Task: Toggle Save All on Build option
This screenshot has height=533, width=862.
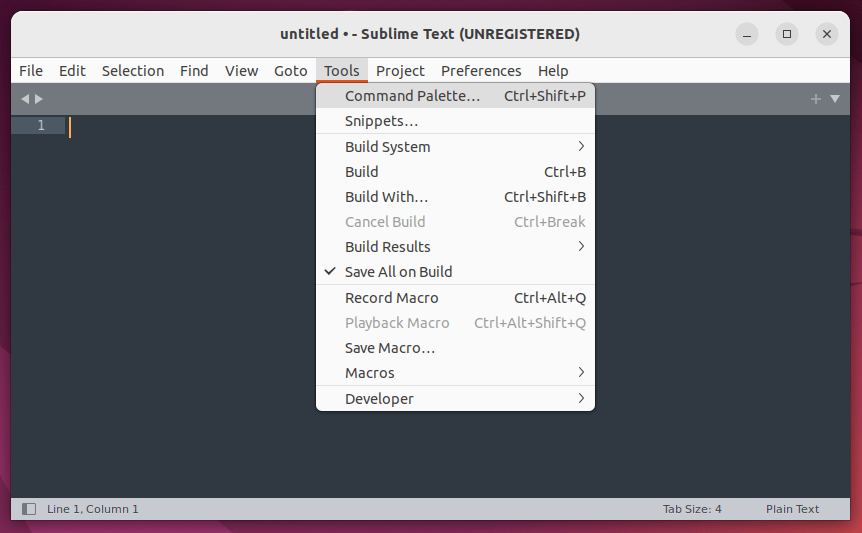Action: pos(398,272)
